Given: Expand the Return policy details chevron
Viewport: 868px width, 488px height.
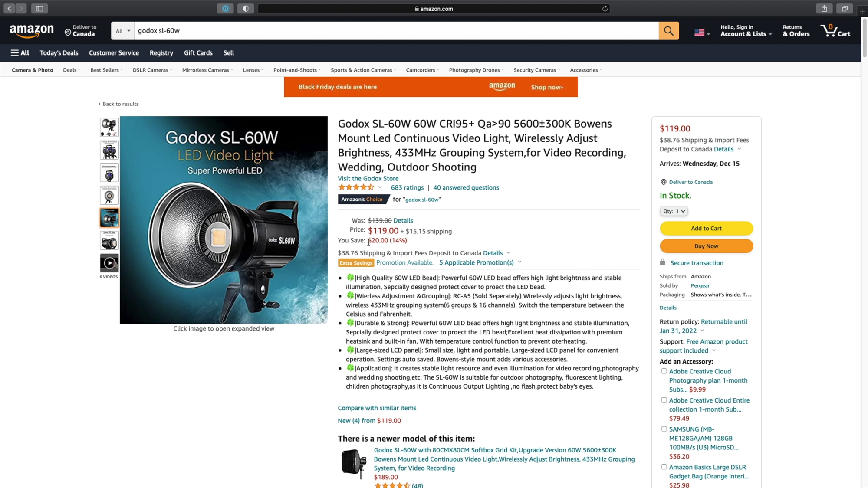Looking at the screenshot, I should coord(702,331).
